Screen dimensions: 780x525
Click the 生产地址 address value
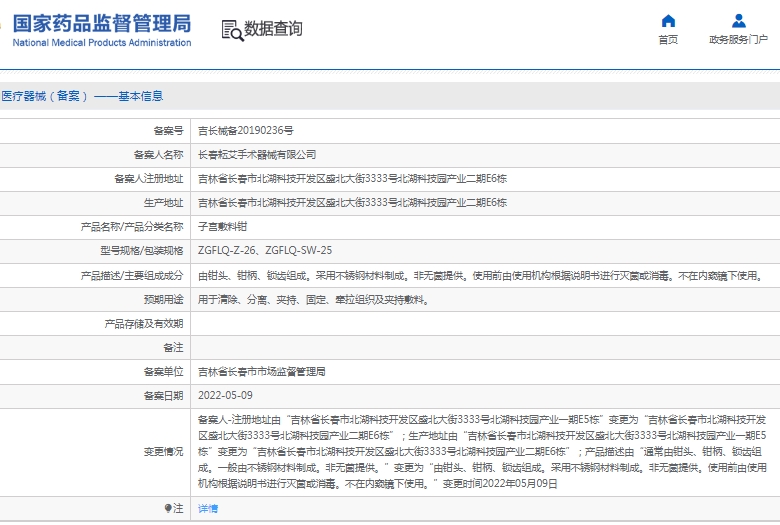[x=352, y=203]
